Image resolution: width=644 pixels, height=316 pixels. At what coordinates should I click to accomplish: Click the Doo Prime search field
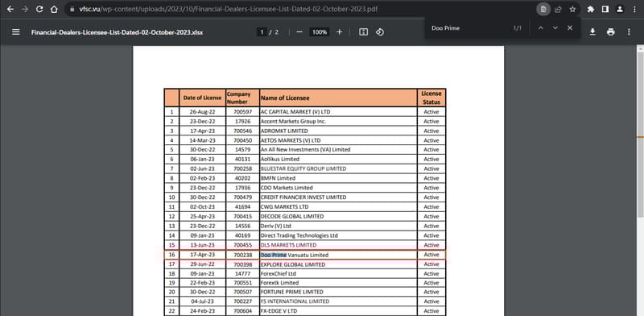click(x=469, y=28)
